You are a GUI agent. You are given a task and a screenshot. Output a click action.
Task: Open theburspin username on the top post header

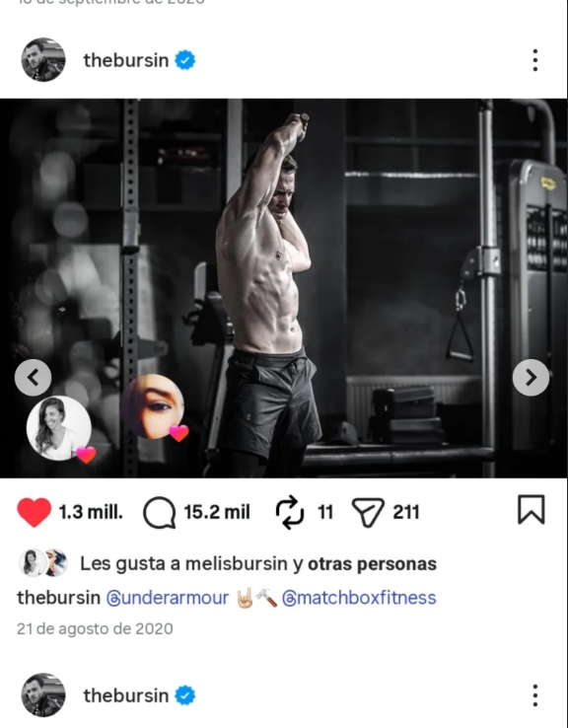point(126,60)
